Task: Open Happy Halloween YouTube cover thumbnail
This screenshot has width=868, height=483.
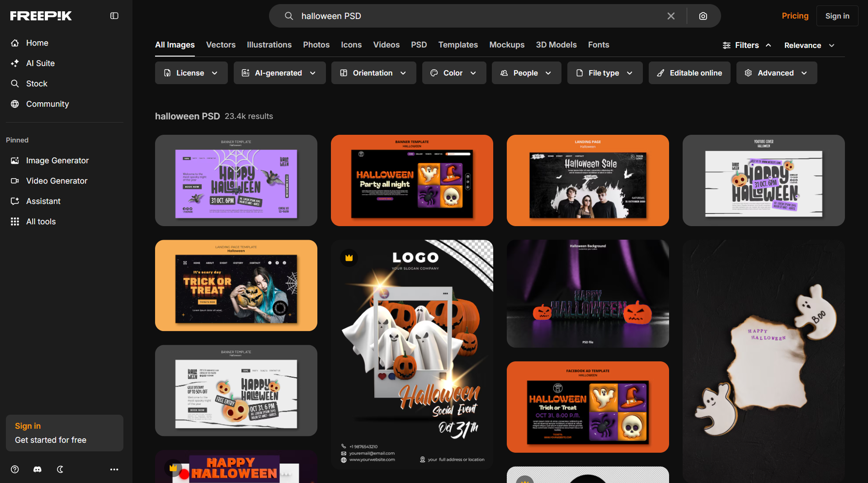Action: pyautogui.click(x=764, y=180)
